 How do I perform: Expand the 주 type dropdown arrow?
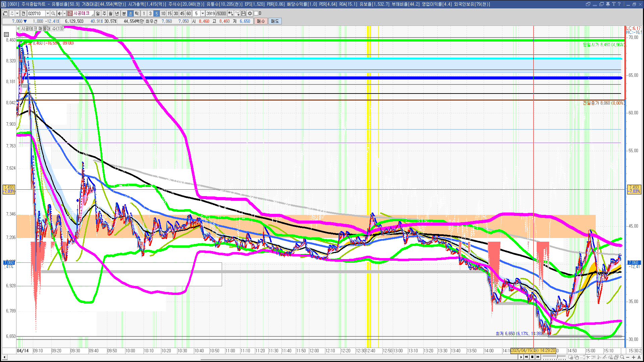[17, 13]
